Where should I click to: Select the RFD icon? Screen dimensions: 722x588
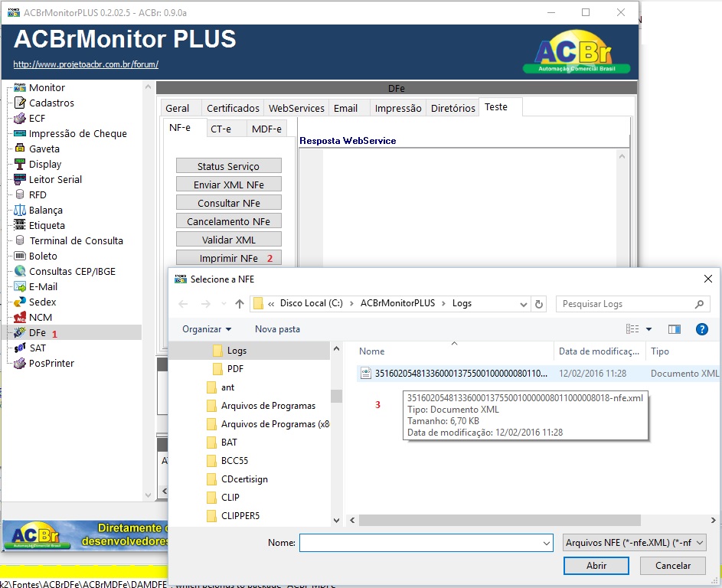(x=20, y=194)
